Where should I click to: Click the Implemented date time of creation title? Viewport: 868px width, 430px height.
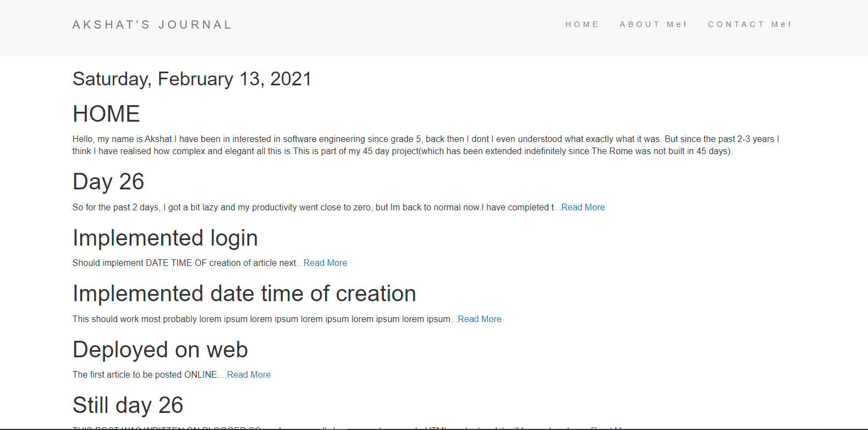244,293
